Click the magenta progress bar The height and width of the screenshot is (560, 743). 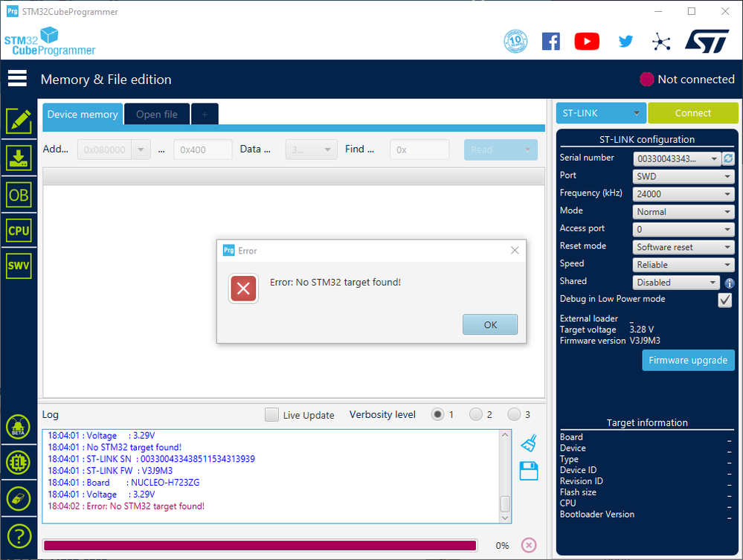(x=260, y=545)
